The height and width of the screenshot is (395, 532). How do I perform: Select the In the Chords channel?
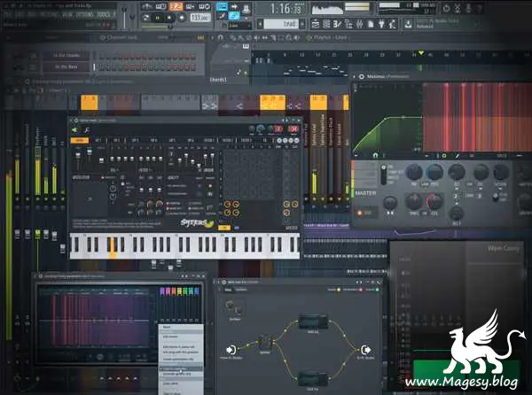(x=66, y=55)
